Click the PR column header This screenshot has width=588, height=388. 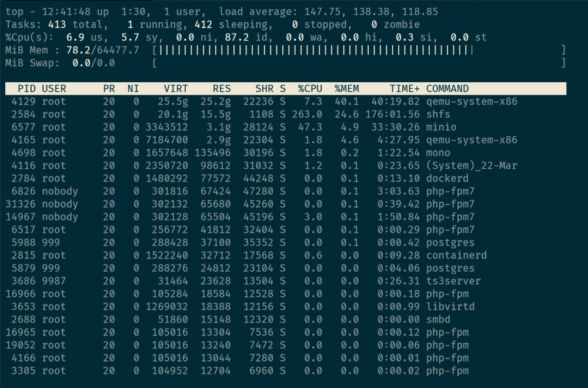click(109, 88)
